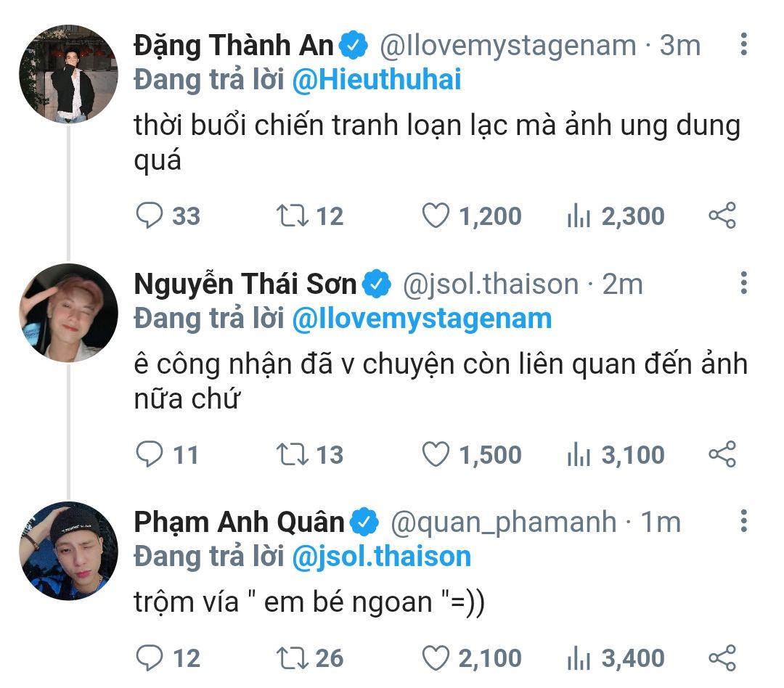The image size is (784, 688).
Task: Retweet Đặng Thành An's tweet
Action: click(292, 216)
